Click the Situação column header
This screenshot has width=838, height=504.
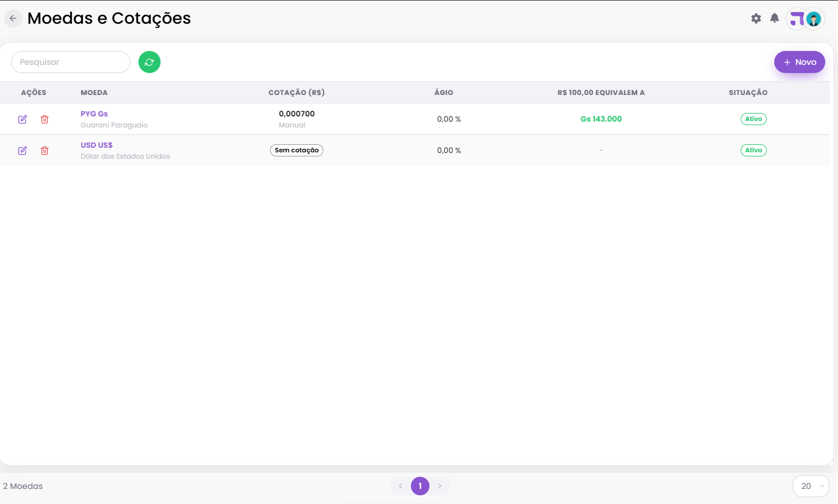748,93
